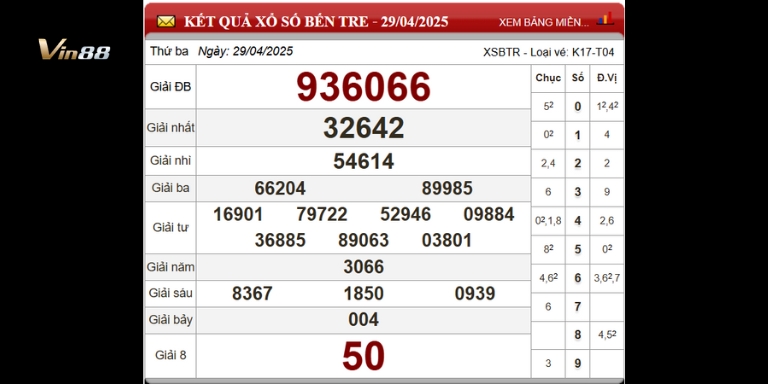Select the Giải ĐB label
The width and height of the screenshot is (768, 384).
[x=170, y=87]
